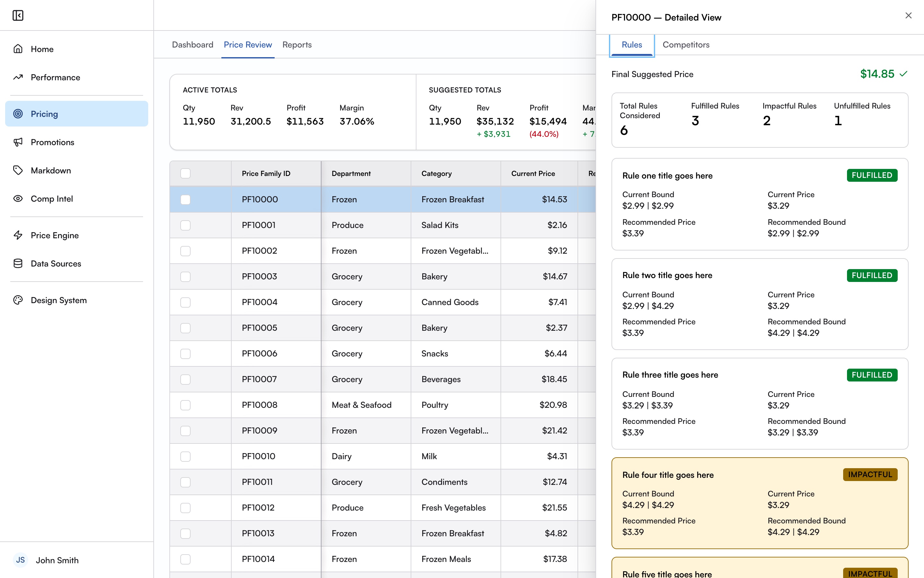Open Data Sources page
This screenshot has width=924, height=578.
pyautogui.click(x=76, y=264)
